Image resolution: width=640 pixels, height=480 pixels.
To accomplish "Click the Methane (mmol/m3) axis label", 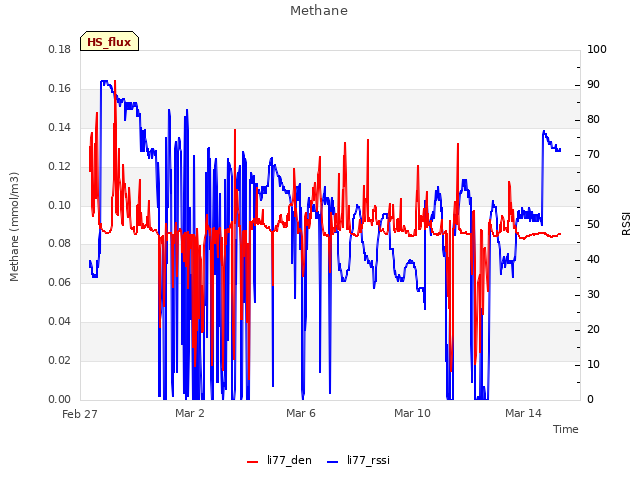I will (14, 227).
